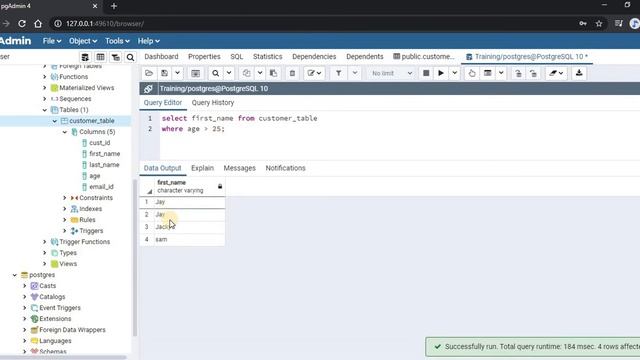Click the Query Tool icon in browser panel
Screen dimensions: 640x360
[85, 57]
